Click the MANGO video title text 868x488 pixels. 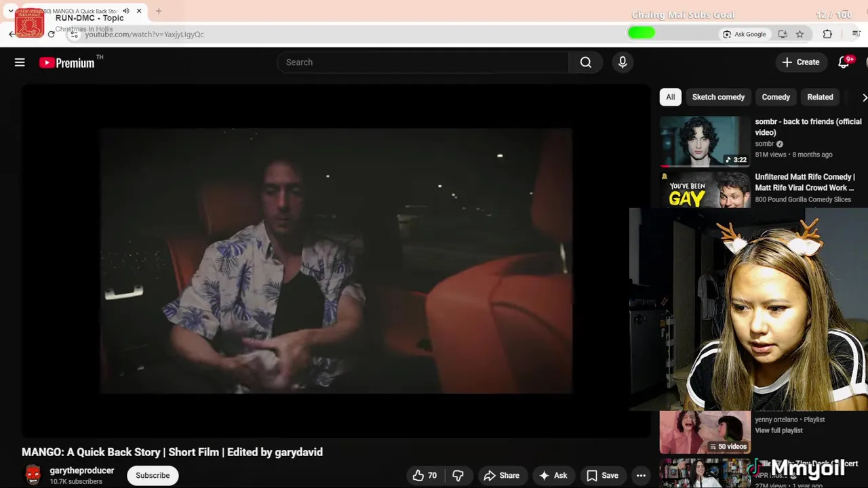[x=172, y=452]
